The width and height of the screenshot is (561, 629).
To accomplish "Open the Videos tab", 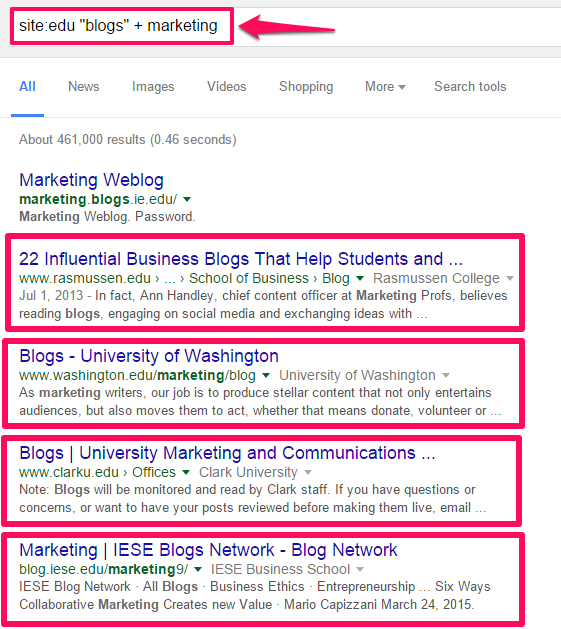I will [226, 86].
